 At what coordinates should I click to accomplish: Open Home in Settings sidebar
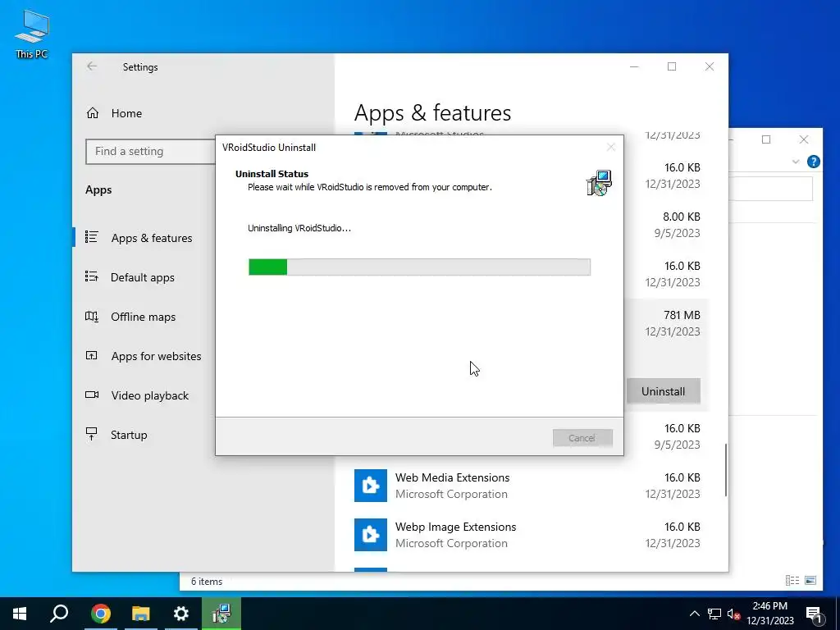point(126,113)
